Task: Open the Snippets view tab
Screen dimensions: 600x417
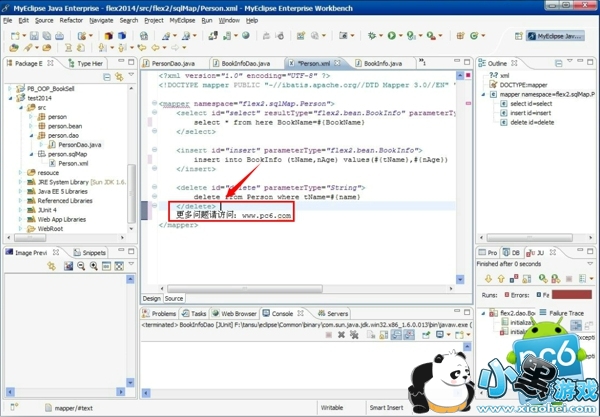Action: coord(94,253)
